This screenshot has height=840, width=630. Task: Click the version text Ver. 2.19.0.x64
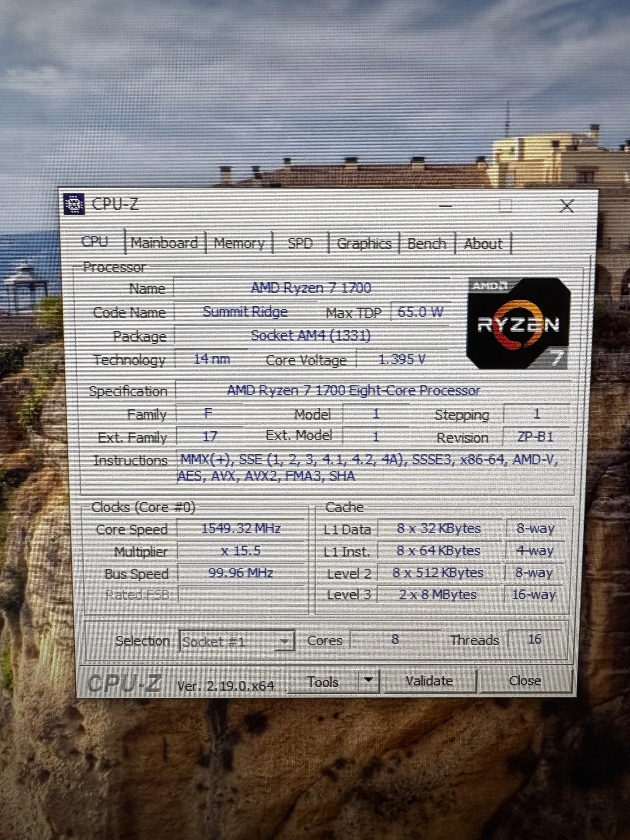226,685
